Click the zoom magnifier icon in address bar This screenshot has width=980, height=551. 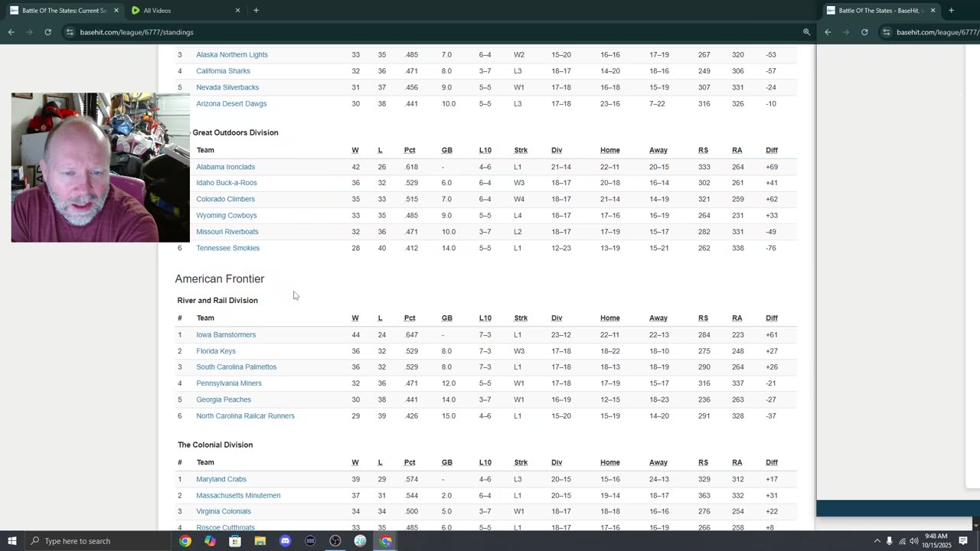[x=806, y=32]
